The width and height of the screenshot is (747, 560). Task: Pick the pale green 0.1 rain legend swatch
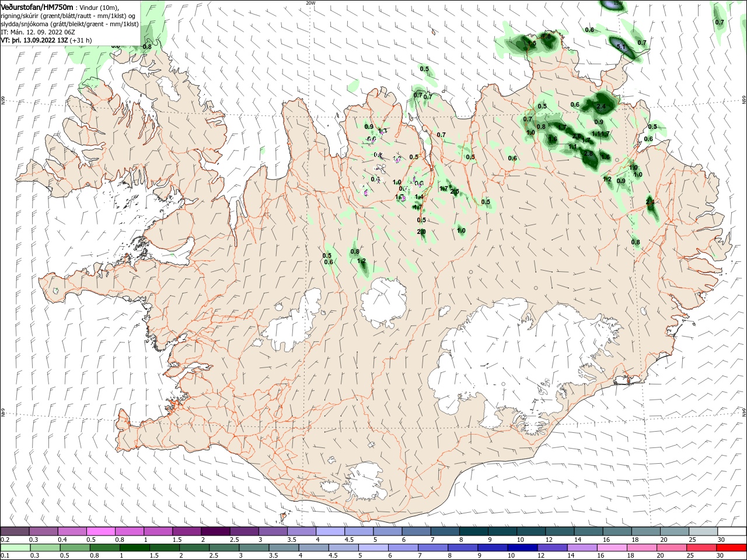coord(15,548)
